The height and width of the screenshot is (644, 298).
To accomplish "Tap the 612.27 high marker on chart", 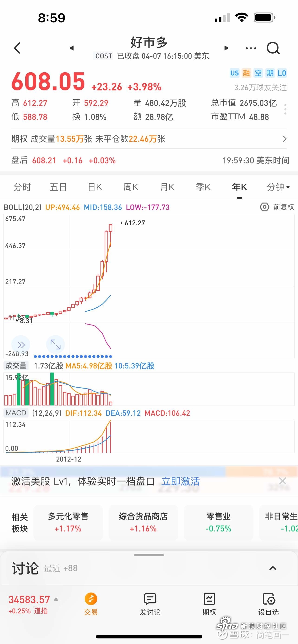I will click(x=135, y=223).
